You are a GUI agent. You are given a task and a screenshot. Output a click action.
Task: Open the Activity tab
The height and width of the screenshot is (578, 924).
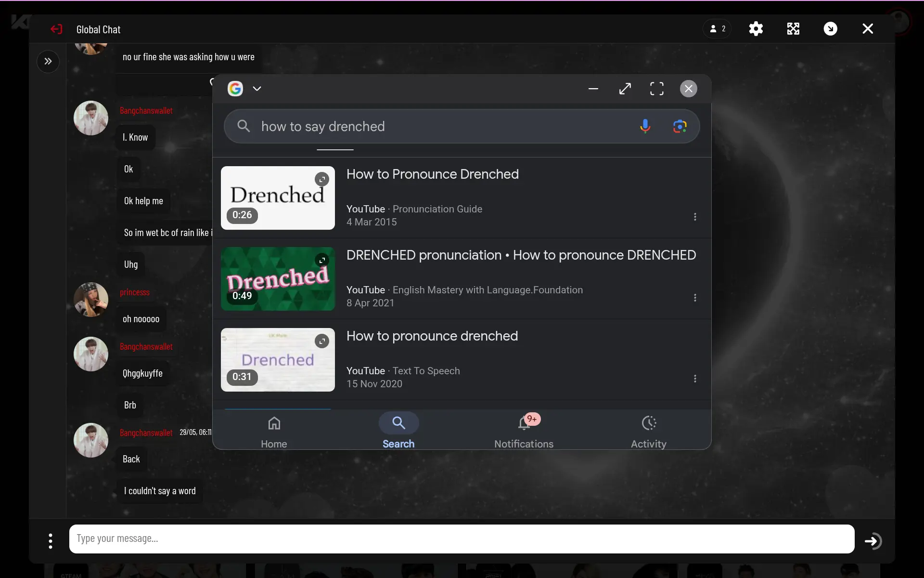point(649,432)
